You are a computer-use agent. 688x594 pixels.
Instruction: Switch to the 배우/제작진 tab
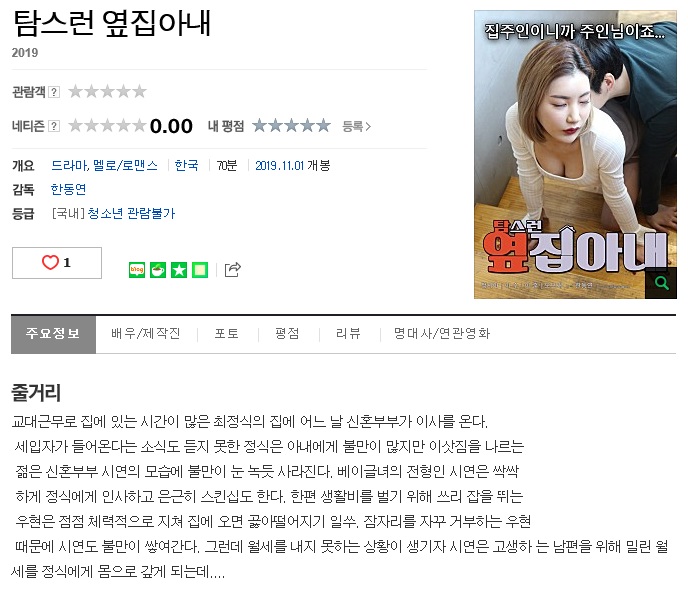pos(146,334)
